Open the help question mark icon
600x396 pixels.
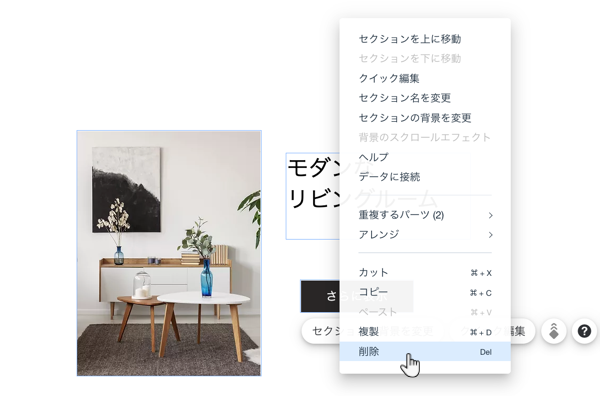pyautogui.click(x=584, y=331)
